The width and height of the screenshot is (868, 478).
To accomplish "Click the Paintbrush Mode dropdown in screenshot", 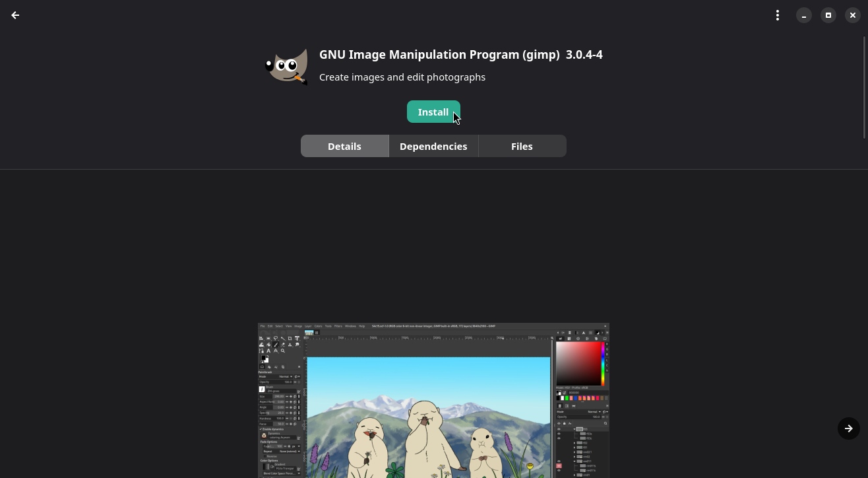I will pyautogui.click(x=285, y=376).
